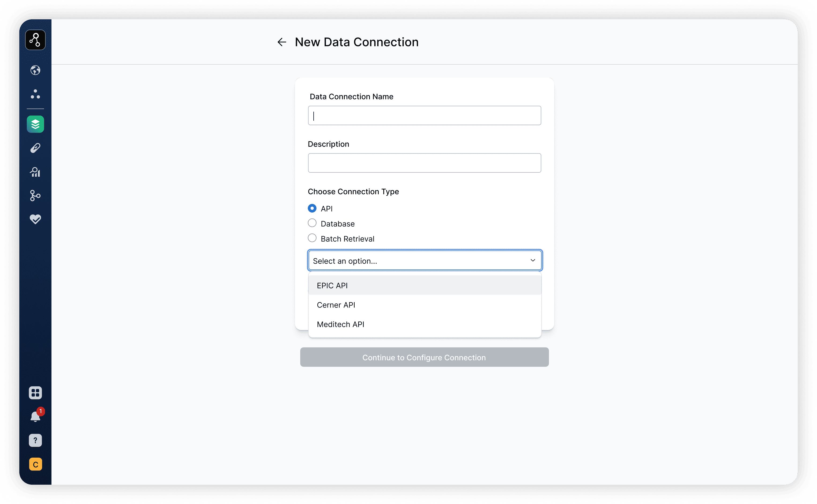
Task: Open the pill capsule icon in sidebar
Action: 35,148
